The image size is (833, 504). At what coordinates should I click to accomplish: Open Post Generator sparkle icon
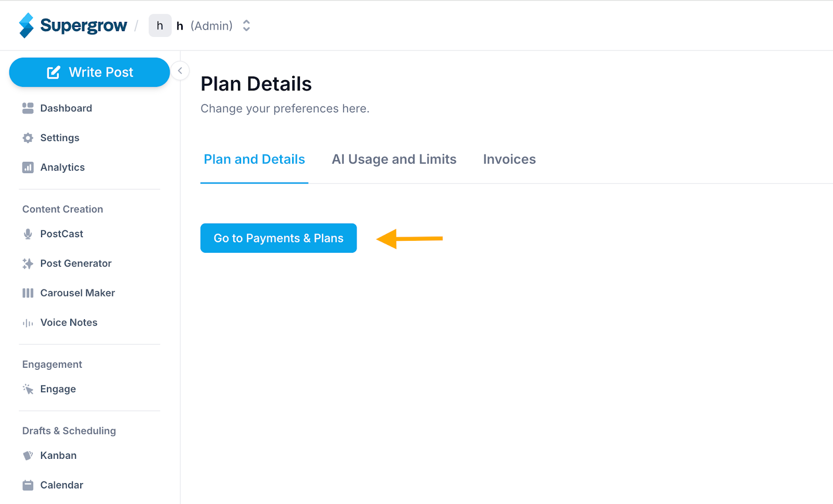pyautogui.click(x=28, y=264)
